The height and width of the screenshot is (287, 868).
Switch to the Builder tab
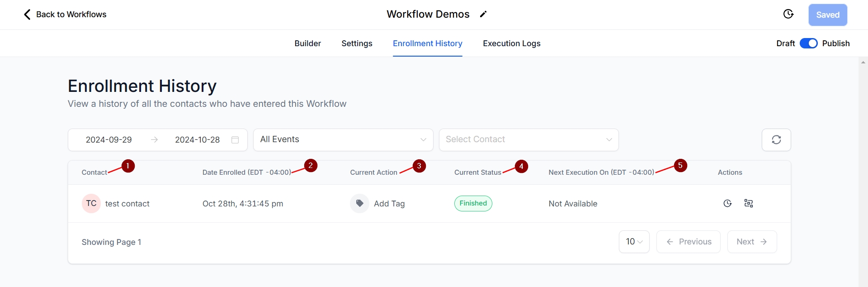pos(307,43)
